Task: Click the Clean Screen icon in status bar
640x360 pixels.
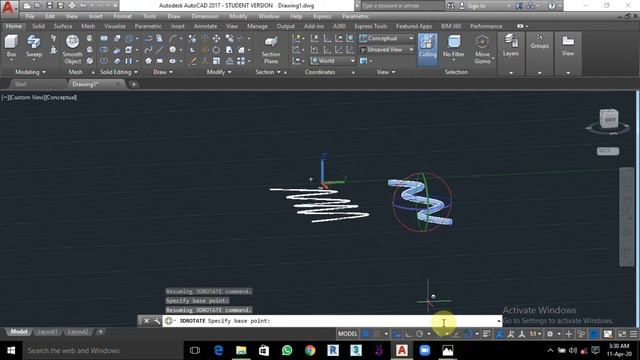Action: (x=622, y=334)
